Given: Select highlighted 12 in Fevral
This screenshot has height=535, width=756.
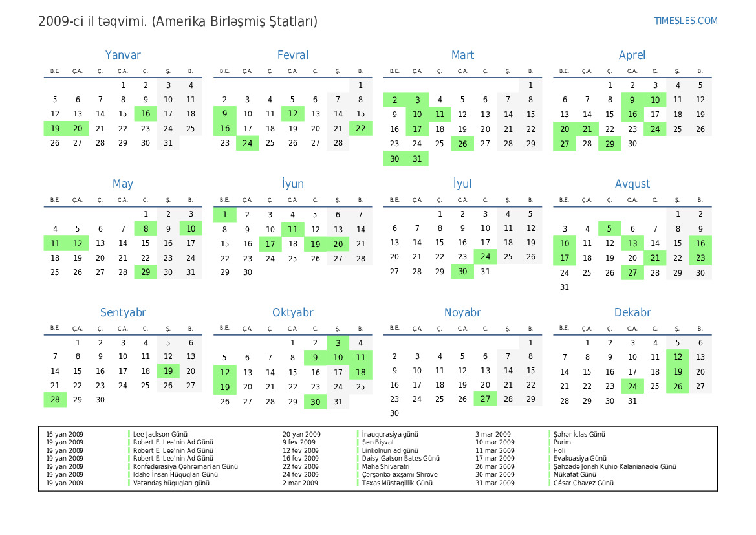Looking at the screenshot, I should (x=292, y=114).
